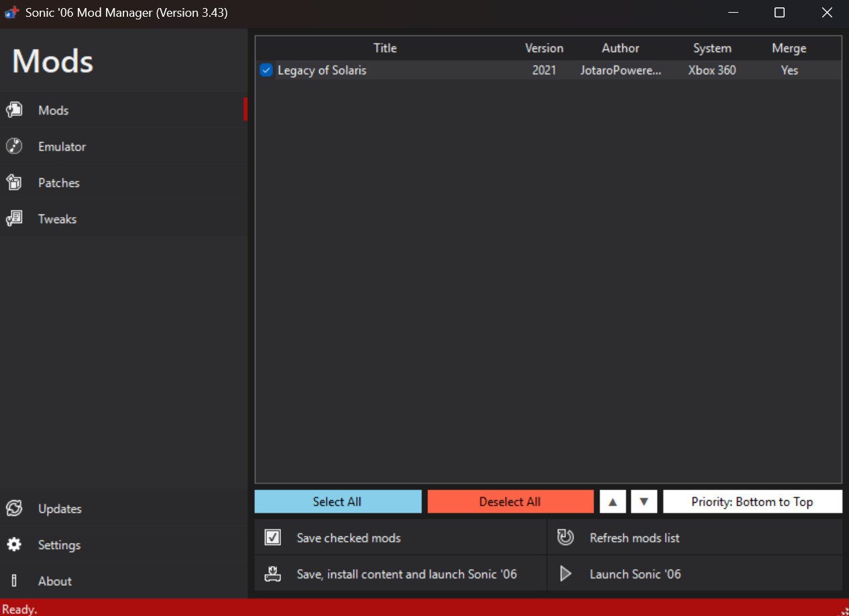Viewport: 849px width, 616px height.
Task: Click the Refresh mods list icon
Action: point(565,537)
